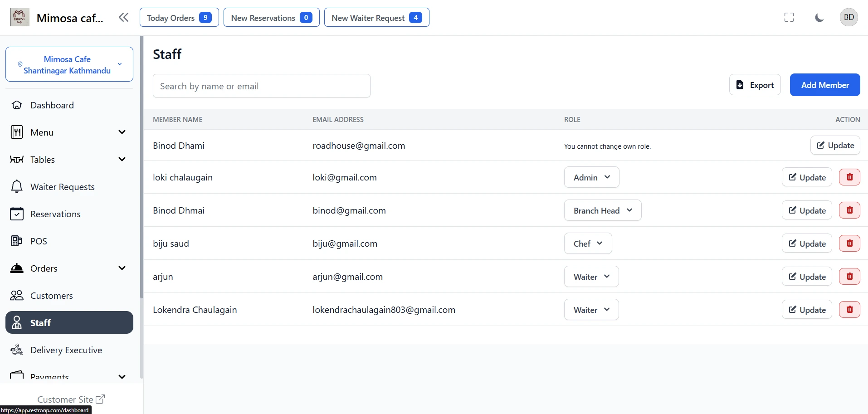The image size is (868, 414).
Task: Remove Lokendra Chaulagain via red trash icon
Action: click(849, 310)
